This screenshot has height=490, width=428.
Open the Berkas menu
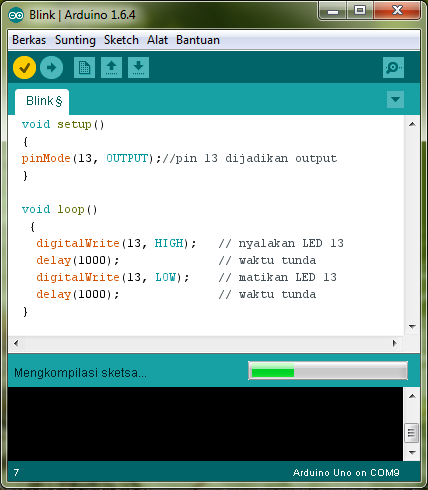29,40
